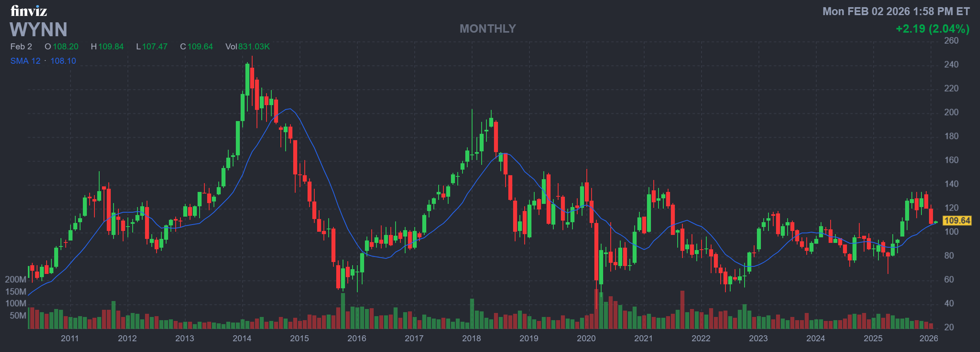Click the 2020 year label on time axis
The height and width of the screenshot is (352, 980).
pos(586,338)
